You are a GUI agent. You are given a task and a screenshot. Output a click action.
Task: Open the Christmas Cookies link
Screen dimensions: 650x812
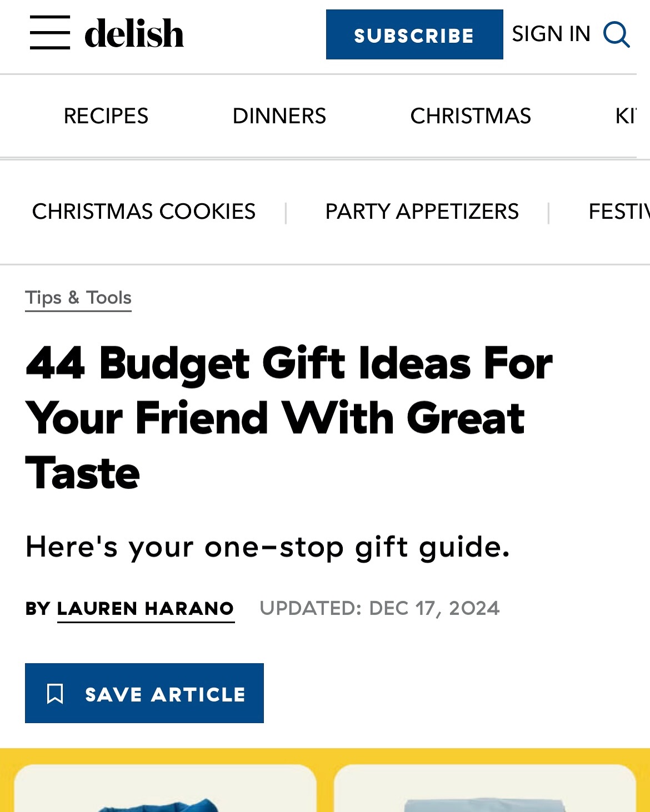(144, 212)
